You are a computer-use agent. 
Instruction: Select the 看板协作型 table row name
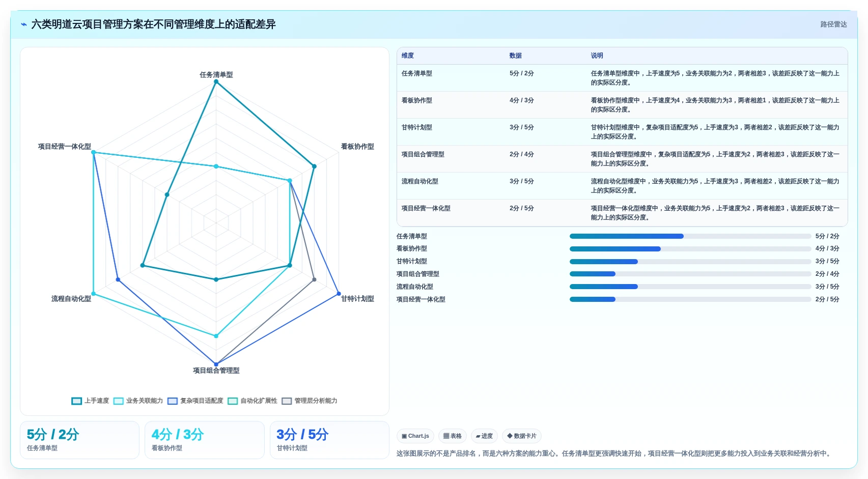(417, 100)
